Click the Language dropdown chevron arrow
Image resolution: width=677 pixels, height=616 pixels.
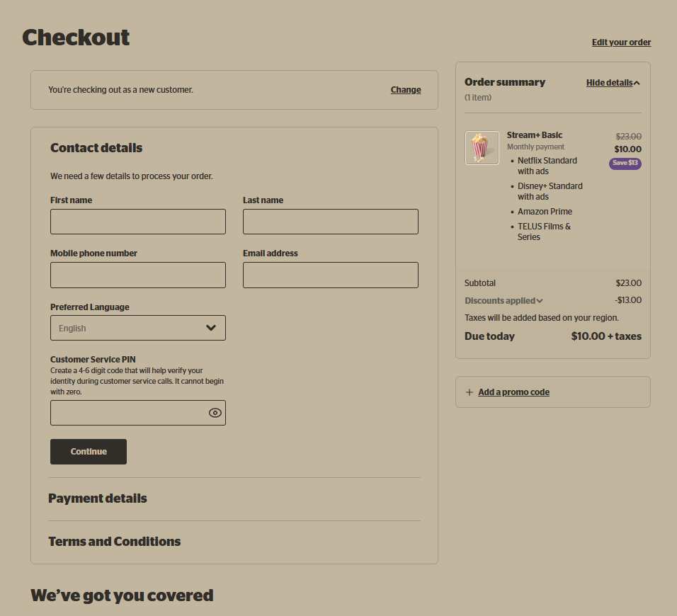tap(211, 328)
